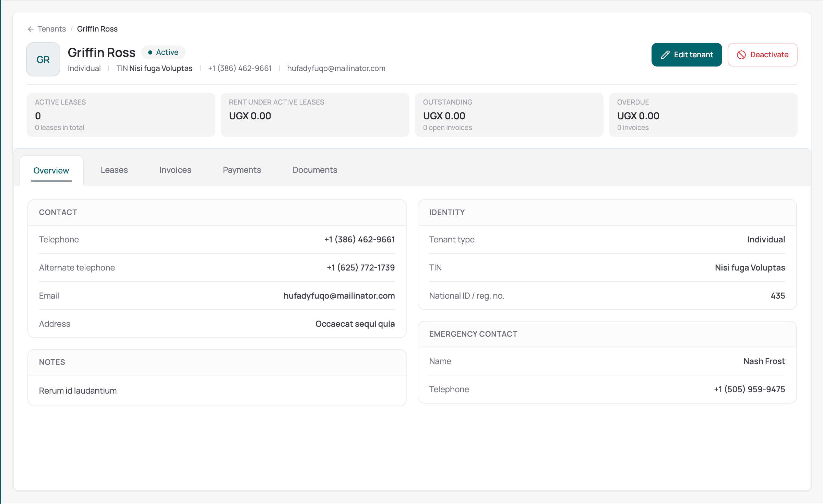Click Alternate telephone value +1 (625) 772-1739

[x=361, y=267]
